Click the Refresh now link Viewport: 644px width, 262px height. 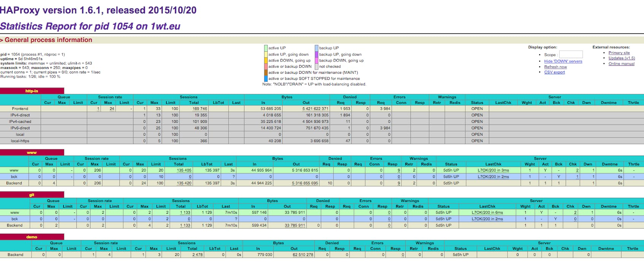(x=555, y=67)
